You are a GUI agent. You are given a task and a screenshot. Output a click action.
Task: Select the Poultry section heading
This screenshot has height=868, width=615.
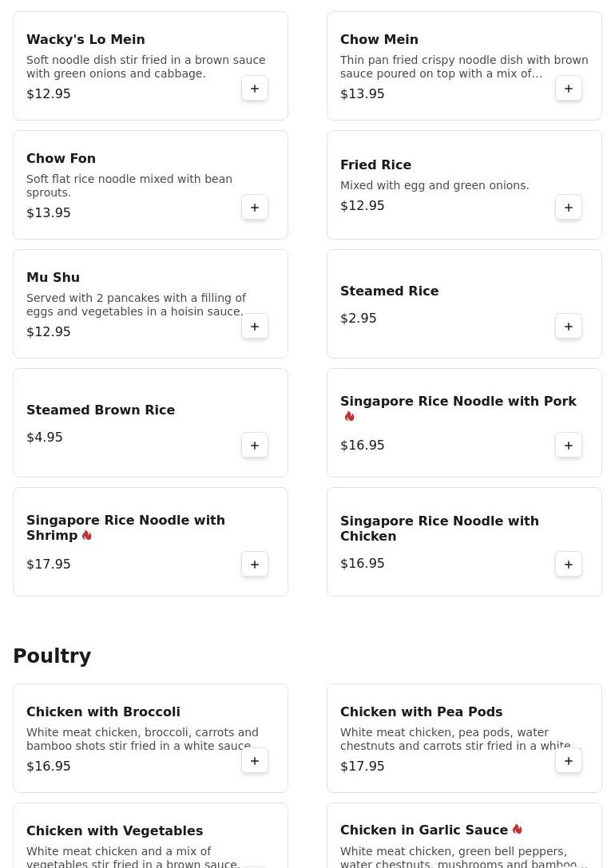pyautogui.click(x=52, y=656)
